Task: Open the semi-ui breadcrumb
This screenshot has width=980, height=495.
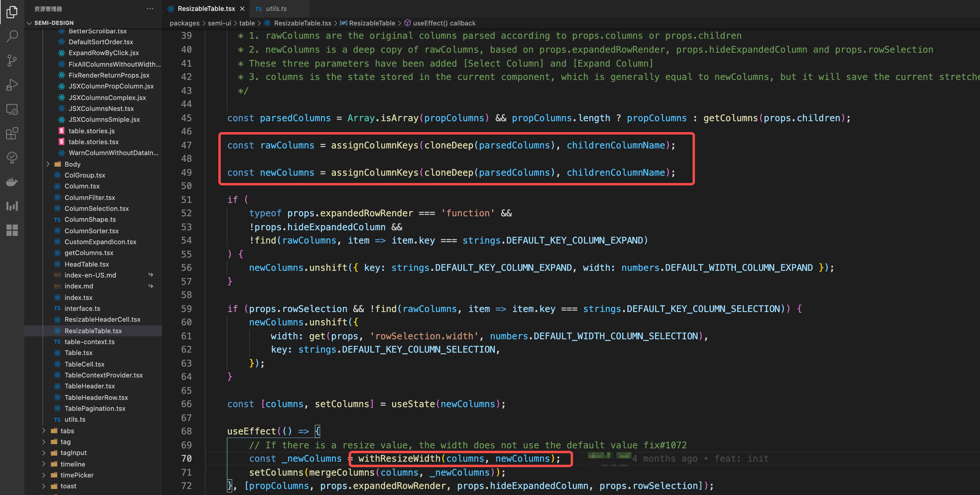Action: point(220,23)
